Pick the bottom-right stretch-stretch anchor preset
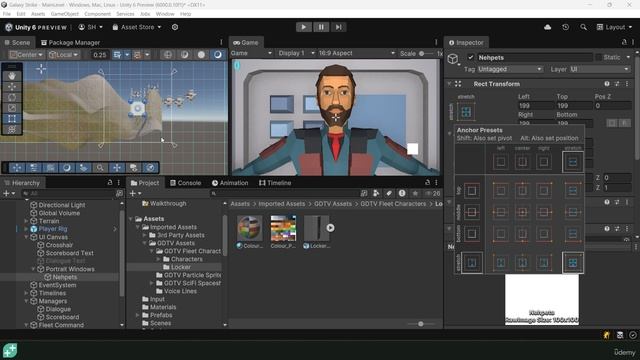 [573, 262]
